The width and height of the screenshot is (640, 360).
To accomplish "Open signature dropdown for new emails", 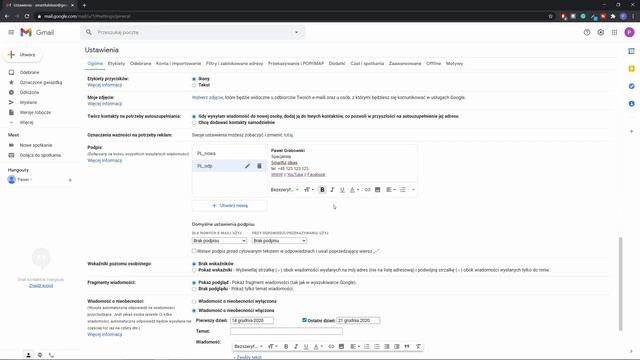I will point(219,241).
